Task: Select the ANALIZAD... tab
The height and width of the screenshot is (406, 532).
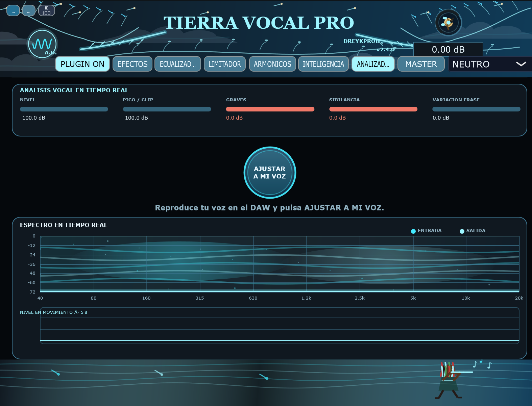Action: click(x=373, y=64)
